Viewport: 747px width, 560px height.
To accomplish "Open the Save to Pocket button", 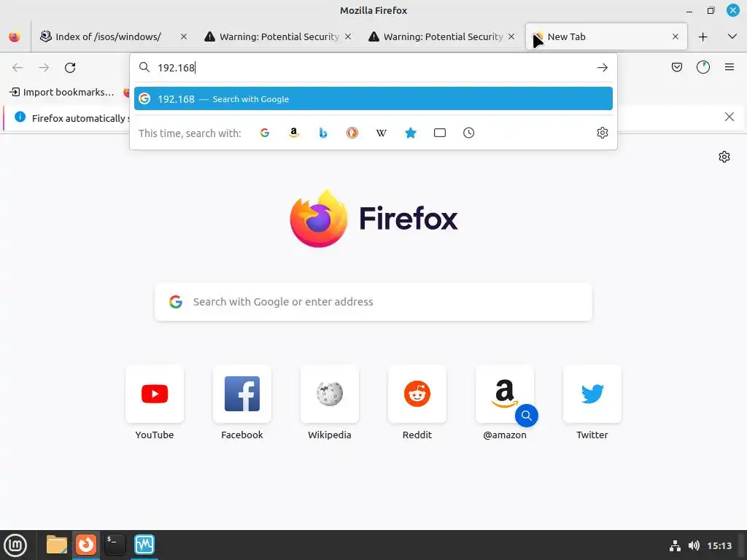I will point(676,67).
